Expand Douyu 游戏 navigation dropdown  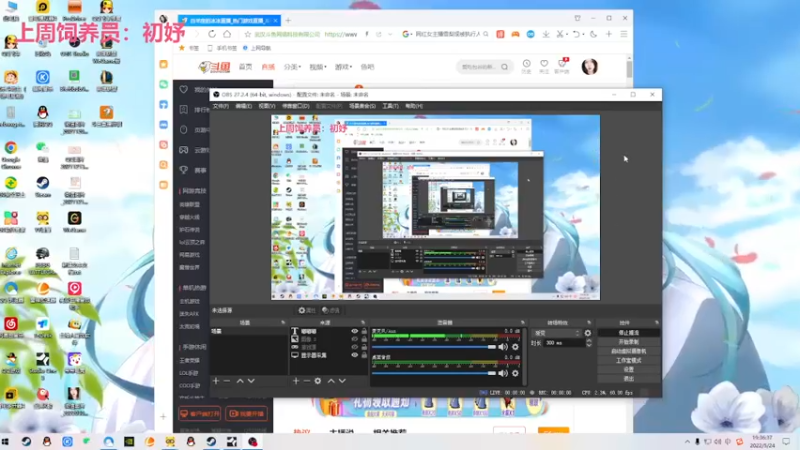pos(343,67)
